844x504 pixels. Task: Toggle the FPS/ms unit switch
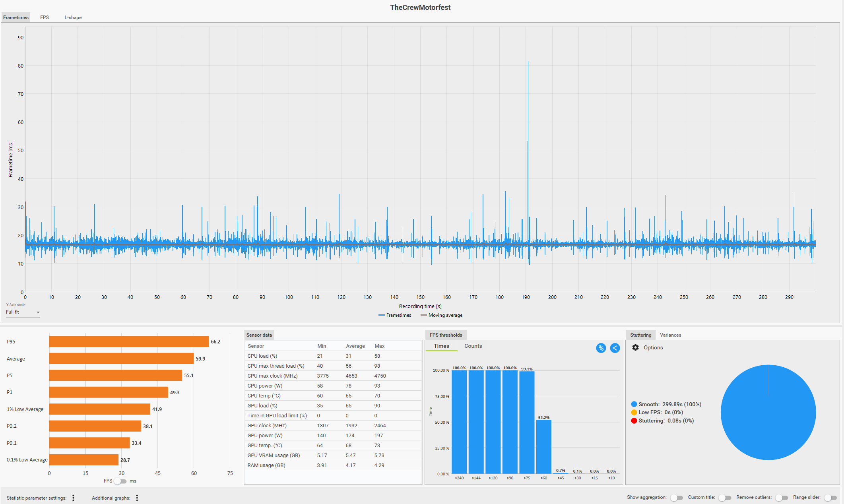(120, 481)
